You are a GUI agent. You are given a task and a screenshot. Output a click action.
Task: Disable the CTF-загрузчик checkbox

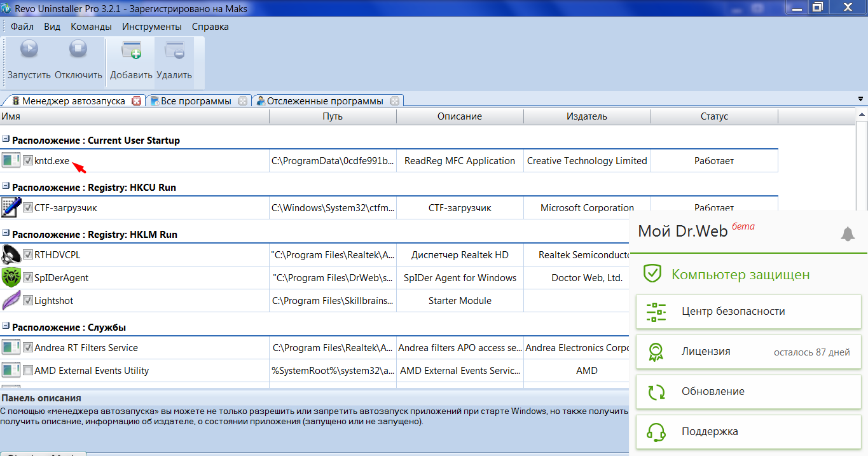click(28, 207)
